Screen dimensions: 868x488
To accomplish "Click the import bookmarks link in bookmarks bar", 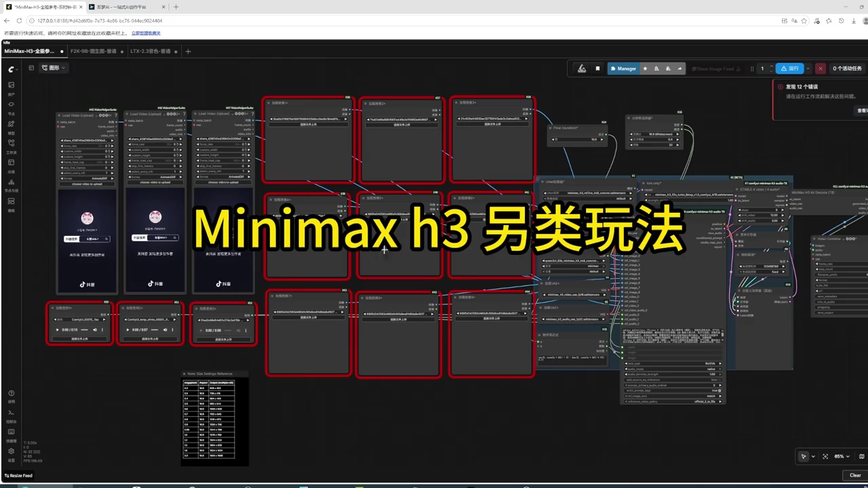I will pos(146,33).
